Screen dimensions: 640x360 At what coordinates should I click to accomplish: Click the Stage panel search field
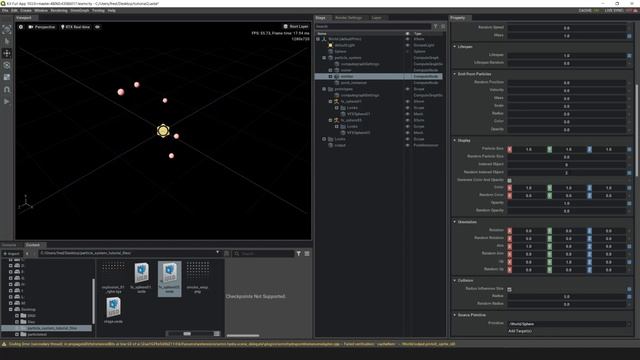[x=373, y=26]
